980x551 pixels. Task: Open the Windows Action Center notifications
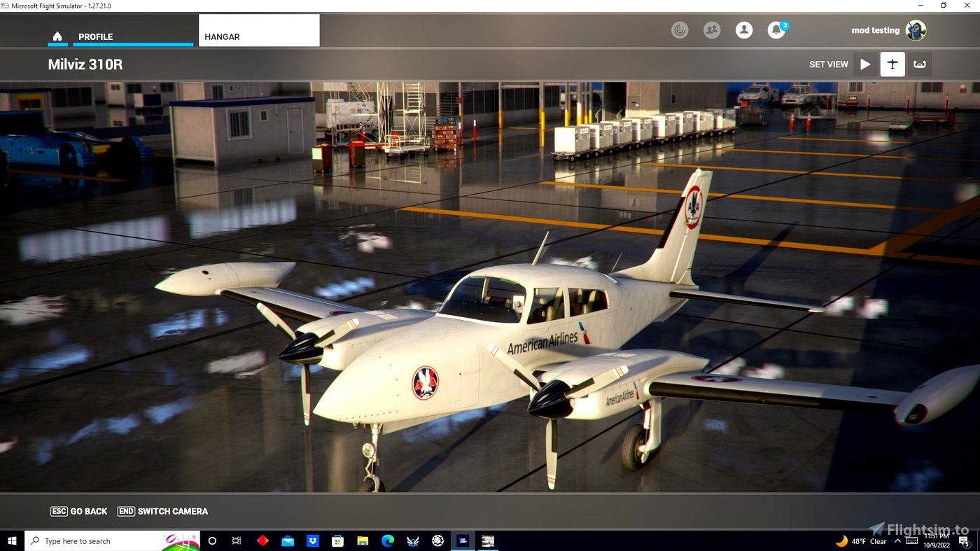(964, 541)
